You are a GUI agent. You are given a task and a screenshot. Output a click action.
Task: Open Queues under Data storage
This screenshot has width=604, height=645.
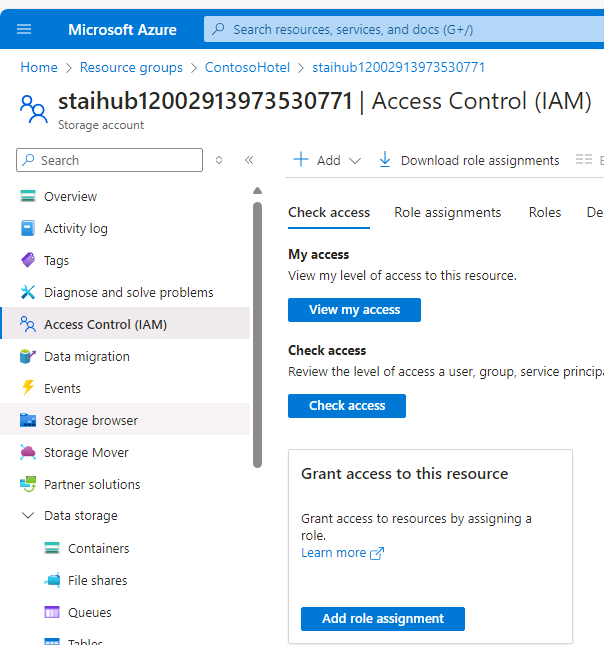point(125,613)
